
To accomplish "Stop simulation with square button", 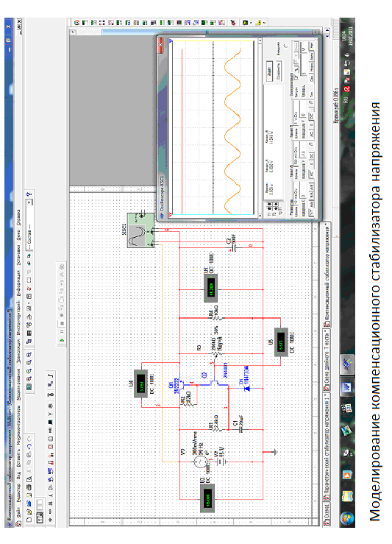I will coord(62,323).
